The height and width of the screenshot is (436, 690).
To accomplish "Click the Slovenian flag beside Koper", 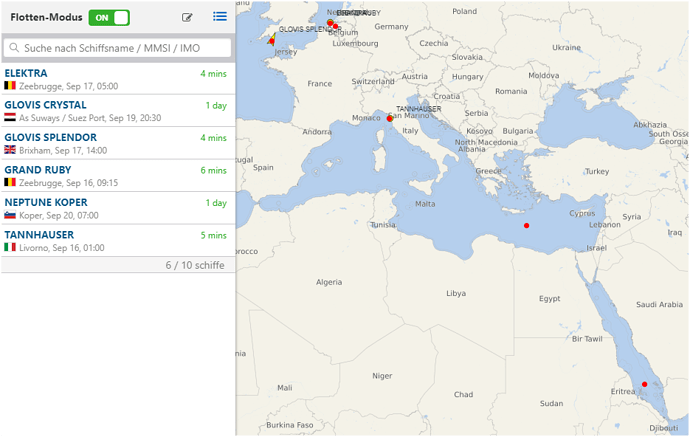I will (x=10, y=215).
